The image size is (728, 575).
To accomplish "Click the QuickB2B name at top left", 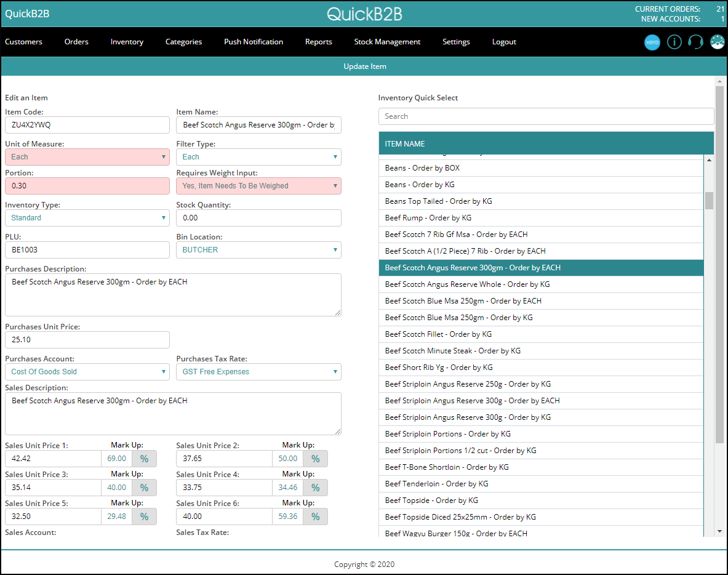I will 27,14.
